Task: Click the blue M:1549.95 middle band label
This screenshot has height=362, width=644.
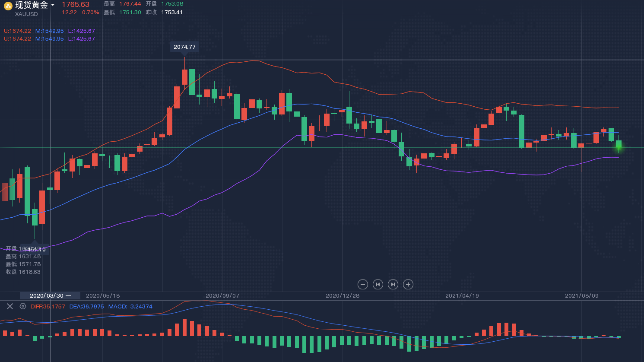Action: pos(49,31)
